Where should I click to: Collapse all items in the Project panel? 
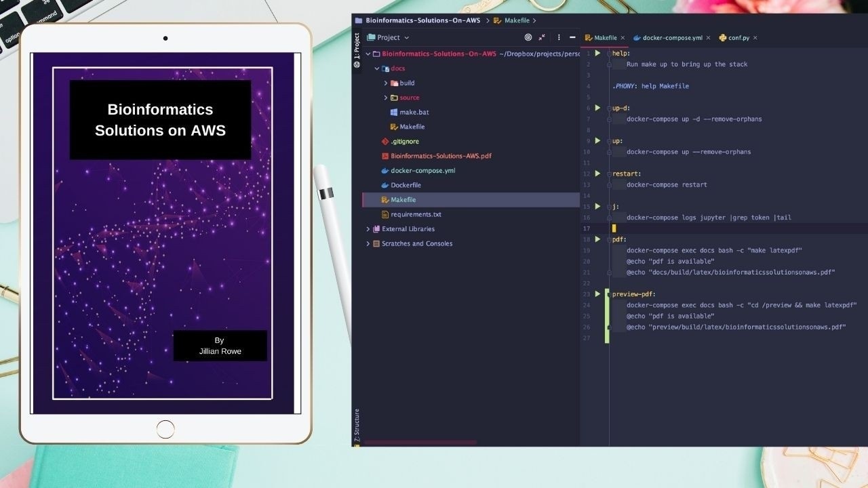click(x=542, y=38)
